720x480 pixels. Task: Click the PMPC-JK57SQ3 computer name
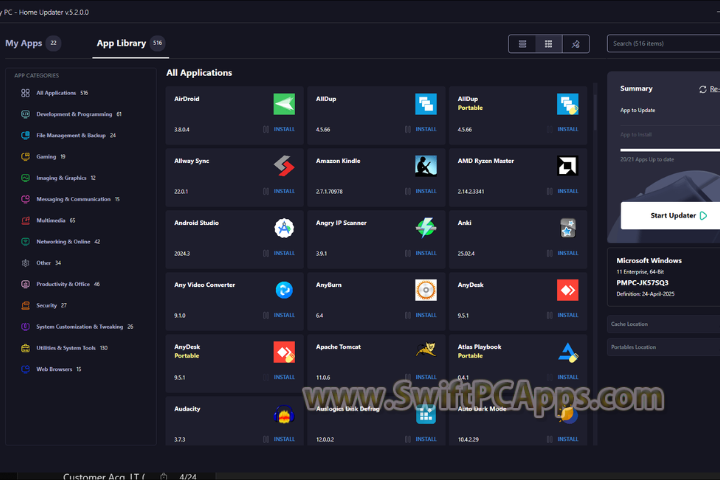[642, 283]
